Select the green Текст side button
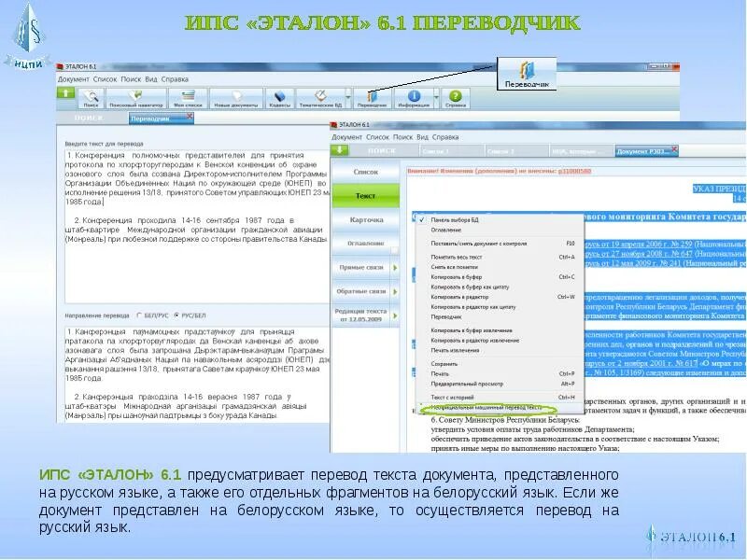 365,196
